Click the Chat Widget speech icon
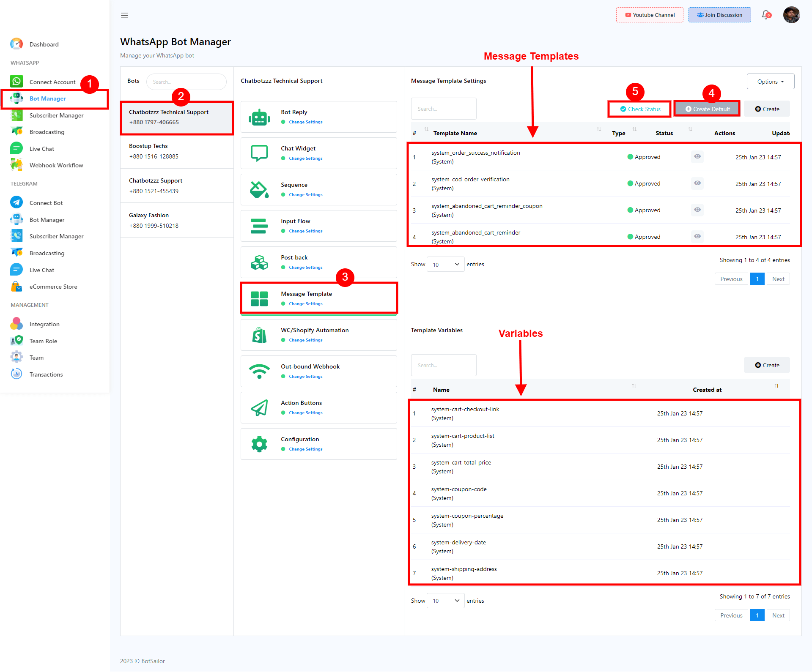 point(259,153)
